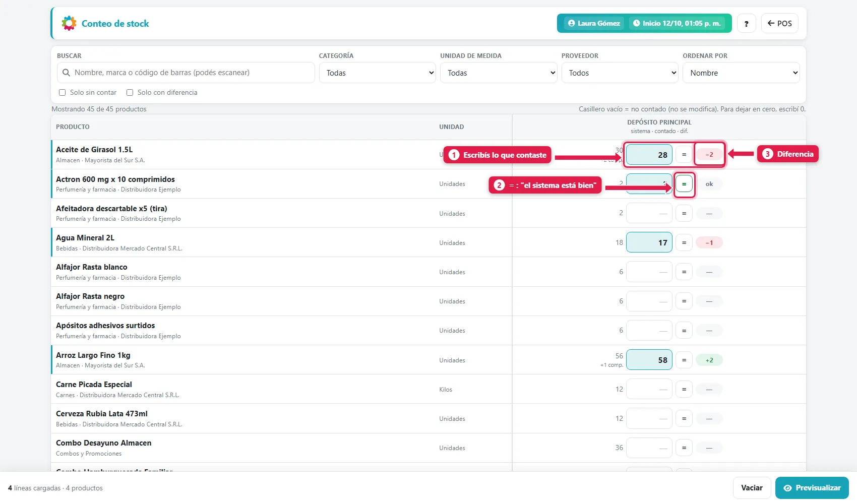Click count field for Afeitadora descartable
The height and width of the screenshot is (504, 857).
point(649,213)
